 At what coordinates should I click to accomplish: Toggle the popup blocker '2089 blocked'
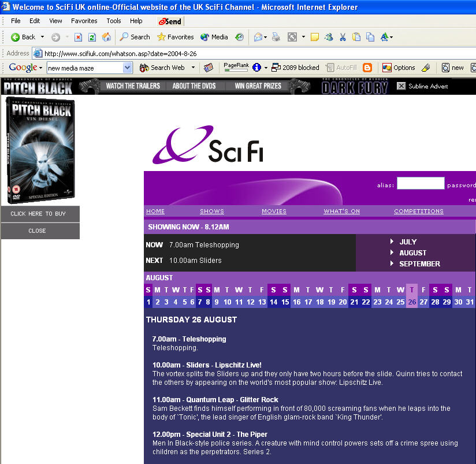(295, 68)
